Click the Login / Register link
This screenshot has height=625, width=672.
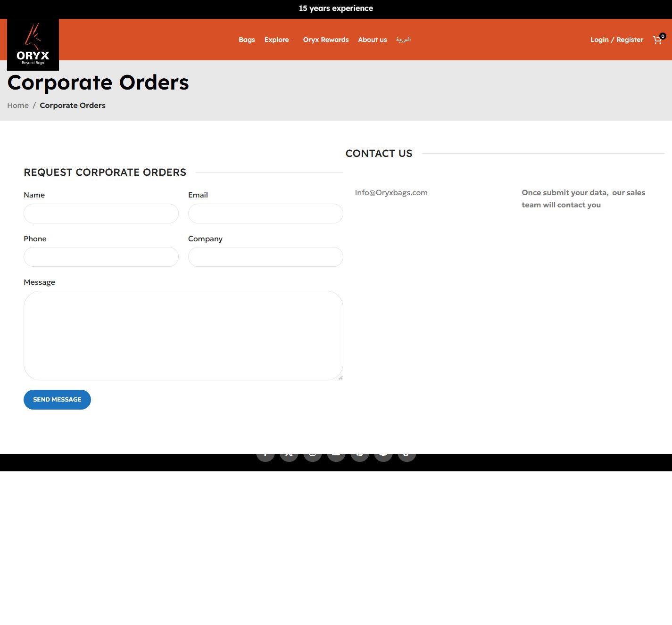(617, 40)
